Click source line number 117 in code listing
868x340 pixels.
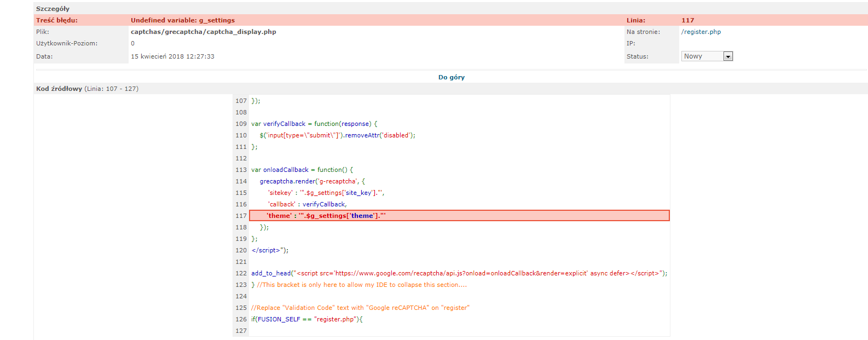point(241,216)
